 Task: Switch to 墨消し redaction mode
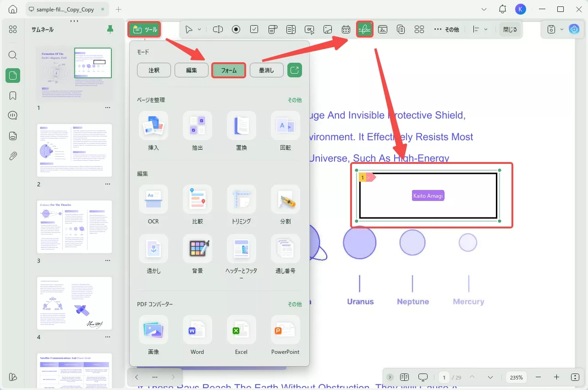click(267, 70)
